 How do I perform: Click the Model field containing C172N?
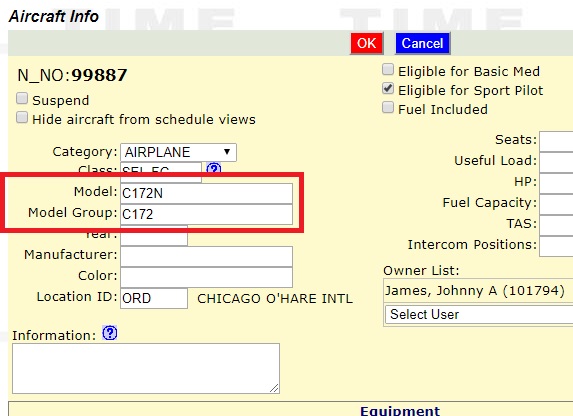coord(206,193)
